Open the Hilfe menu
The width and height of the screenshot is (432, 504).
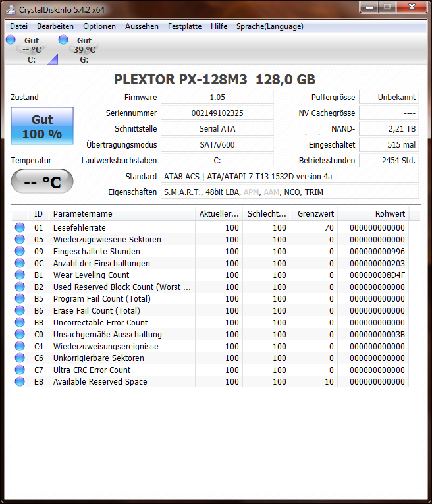point(219,26)
